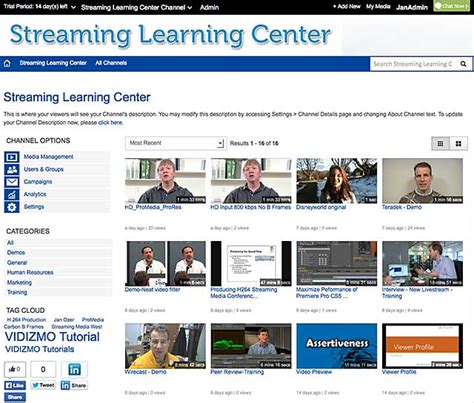This screenshot has width=474, height=403.
Task: Select the Marketing category
Action: [x=19, y=282]
